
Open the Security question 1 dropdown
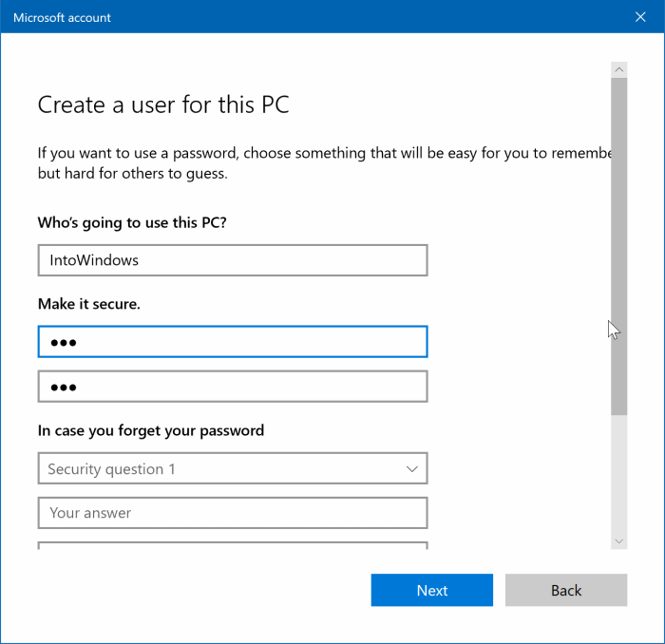coord(233,468)
